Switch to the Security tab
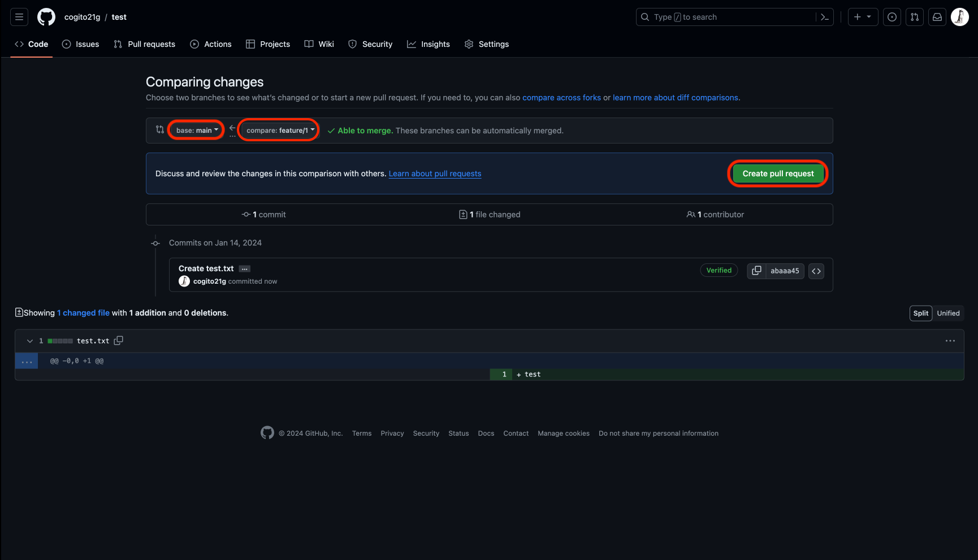The height and width of the screenshot is (560, 978). click(x=370, y=44)
